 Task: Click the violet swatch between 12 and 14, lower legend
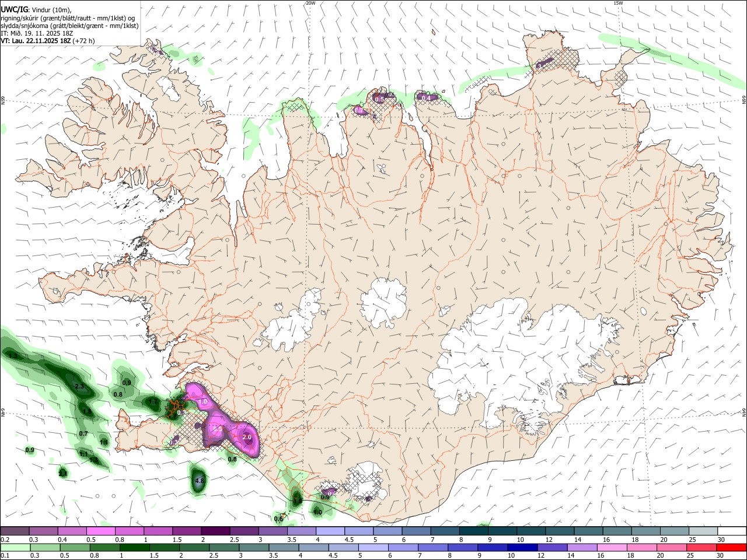(x=552, y=547)
